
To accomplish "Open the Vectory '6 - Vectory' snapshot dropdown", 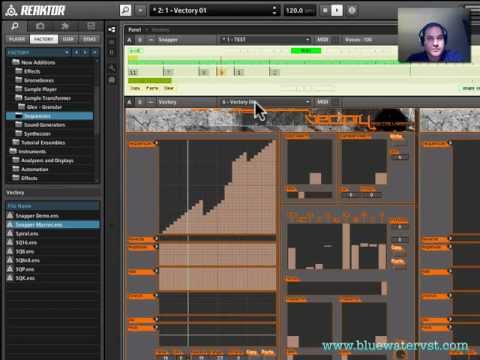I will (266, 102).
